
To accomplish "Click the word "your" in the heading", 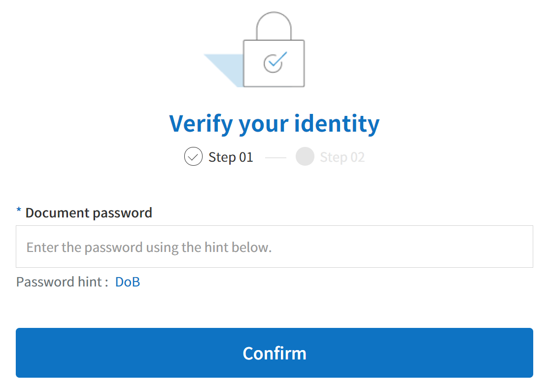I will tap(264, 126).
